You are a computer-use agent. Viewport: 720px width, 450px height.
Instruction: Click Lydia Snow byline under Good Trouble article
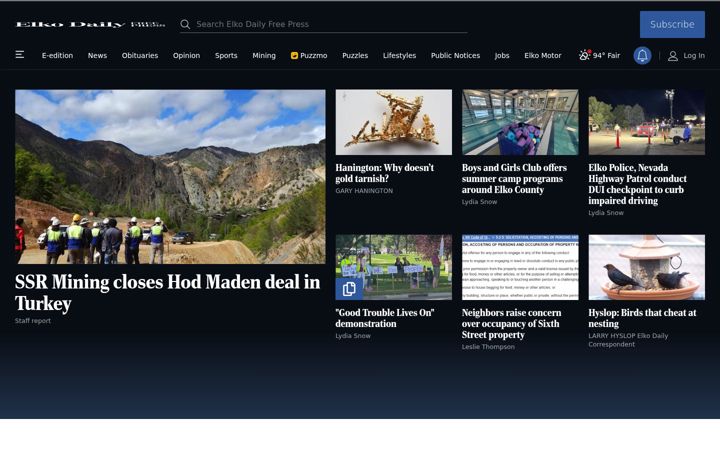point(353,336)
